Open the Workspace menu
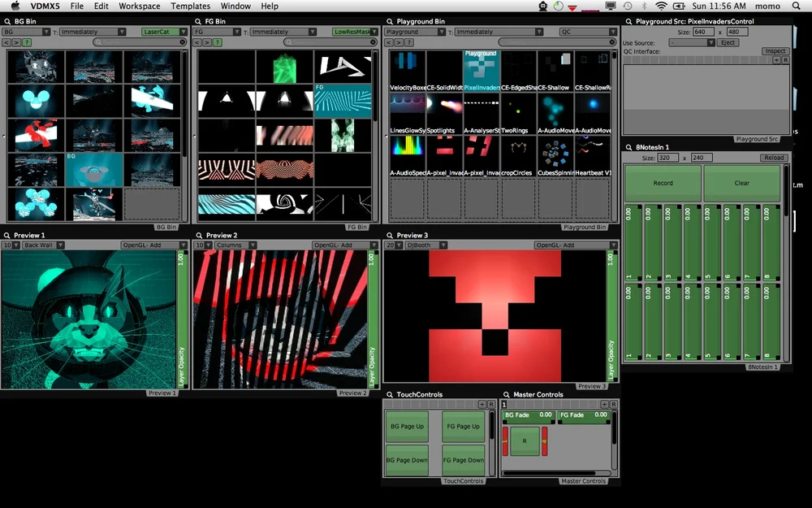Image resolution: width=812 pixels, height=508 pixels. [x=140, y=6]
